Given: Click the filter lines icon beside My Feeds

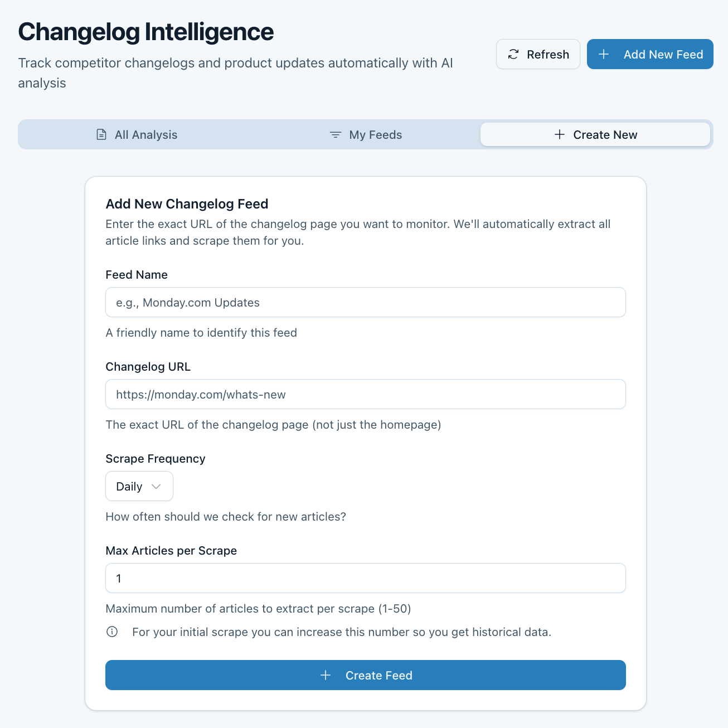Looking at the screenshot, I should pyautogui.click(x=336, y=134).
